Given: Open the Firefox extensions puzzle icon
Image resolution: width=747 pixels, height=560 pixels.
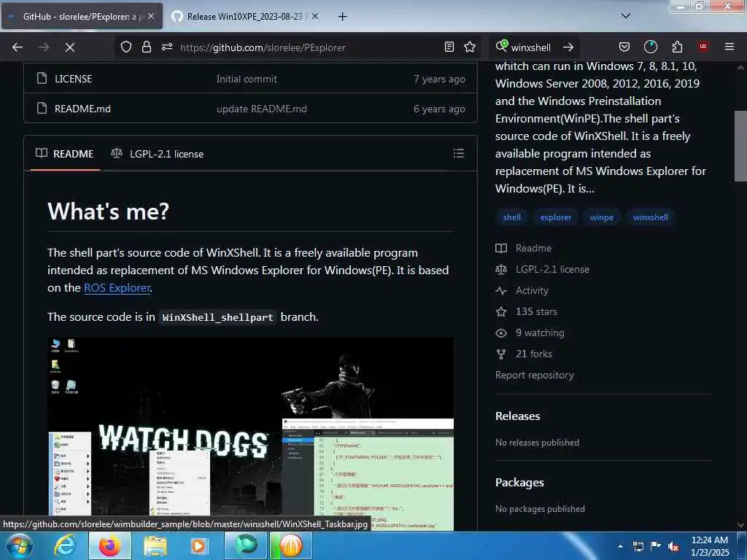Looking at the screenshot, I should 677,47.
